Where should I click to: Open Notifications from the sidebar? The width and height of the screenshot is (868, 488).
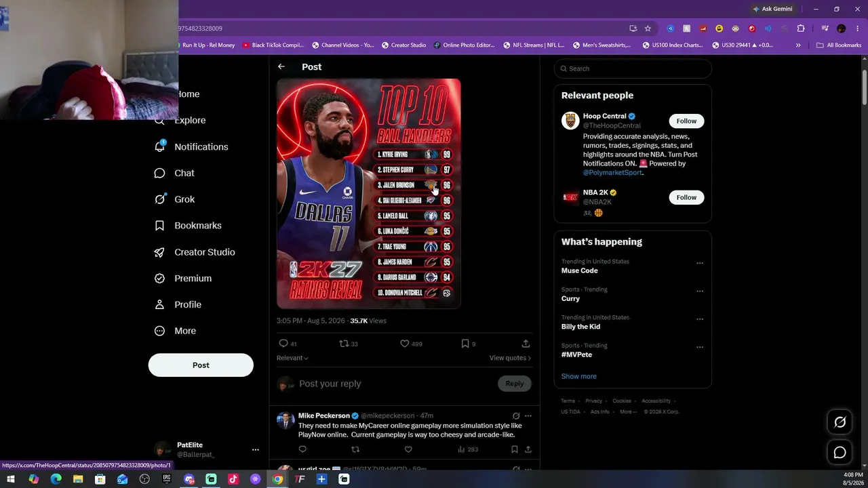[192, 146]
